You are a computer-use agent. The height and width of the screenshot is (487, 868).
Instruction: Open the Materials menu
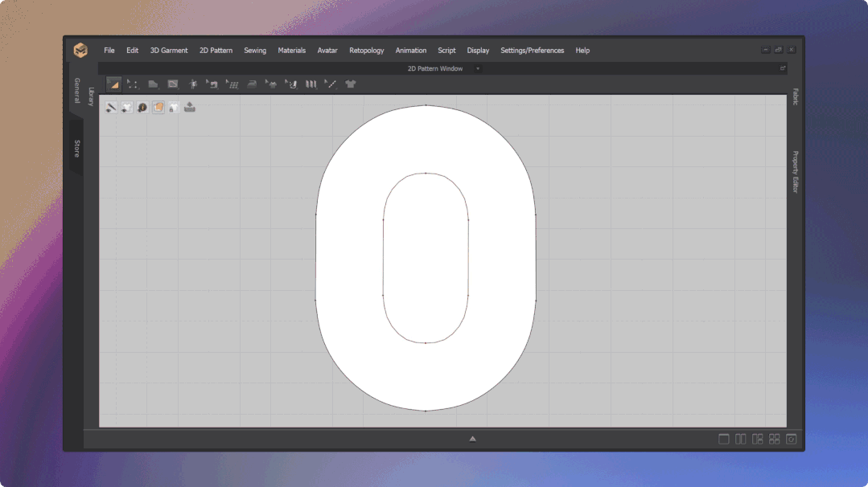pos(291,51)
